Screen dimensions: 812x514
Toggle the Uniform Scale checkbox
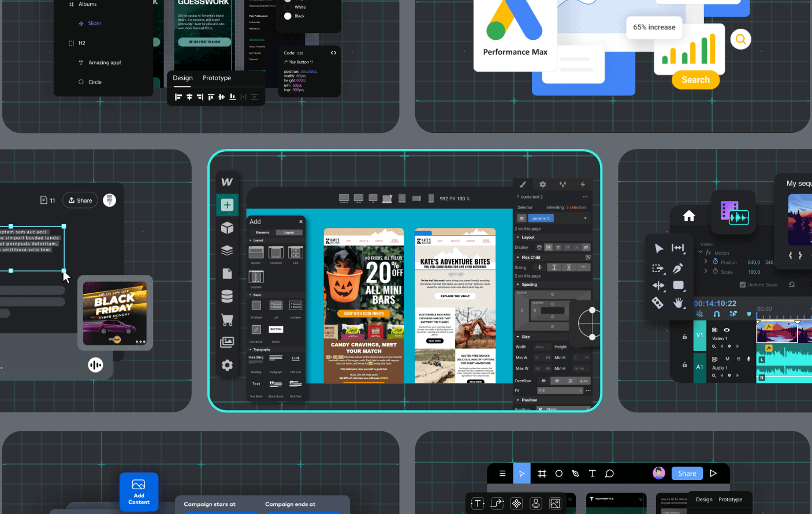click(743, 285)
